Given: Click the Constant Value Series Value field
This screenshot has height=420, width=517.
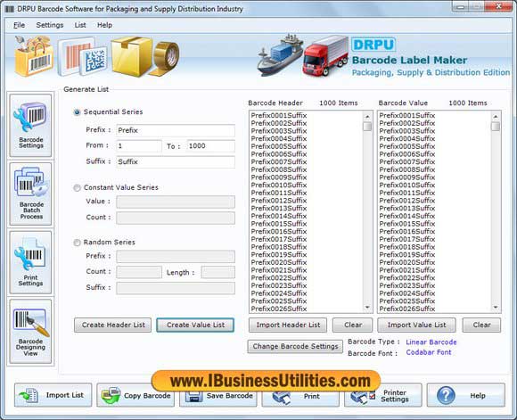Looking at the screenshot, I should (176, 202).
